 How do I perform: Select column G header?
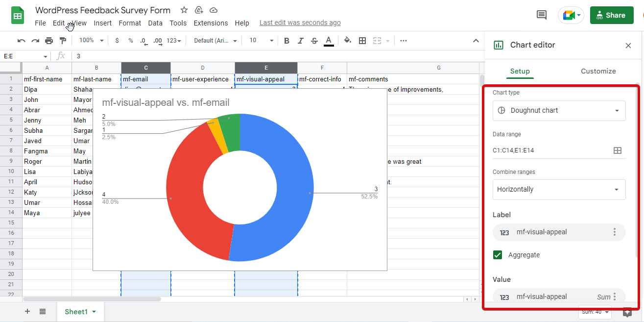coord(438,68)
